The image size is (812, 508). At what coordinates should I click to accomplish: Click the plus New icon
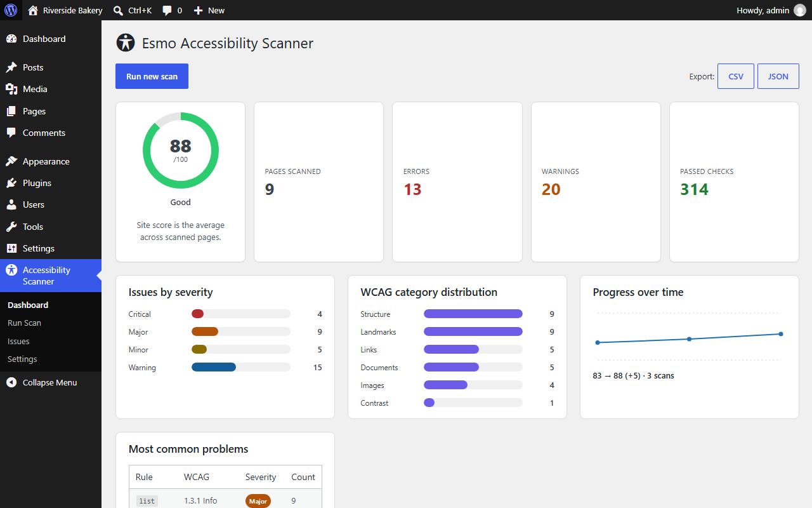198,10
